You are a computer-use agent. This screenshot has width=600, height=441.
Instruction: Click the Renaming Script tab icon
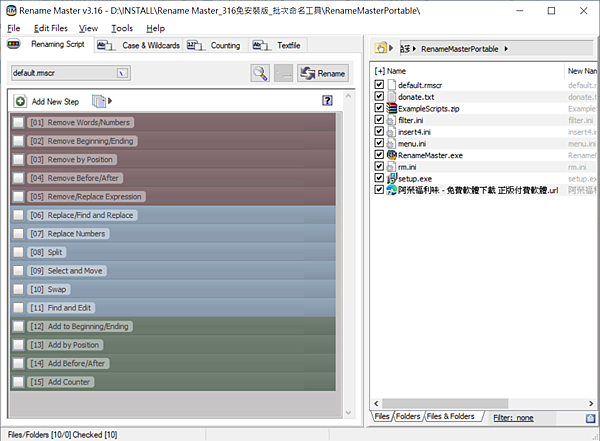point(13,44)
